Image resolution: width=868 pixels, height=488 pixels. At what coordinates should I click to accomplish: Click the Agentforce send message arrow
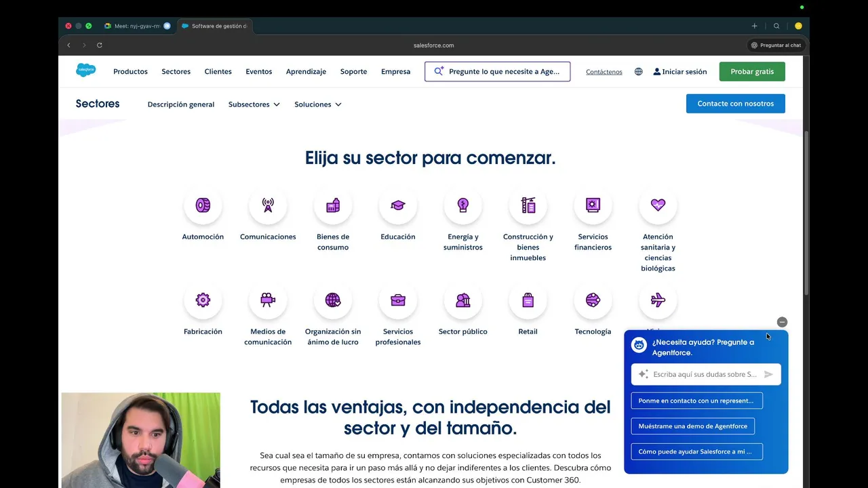768,374
